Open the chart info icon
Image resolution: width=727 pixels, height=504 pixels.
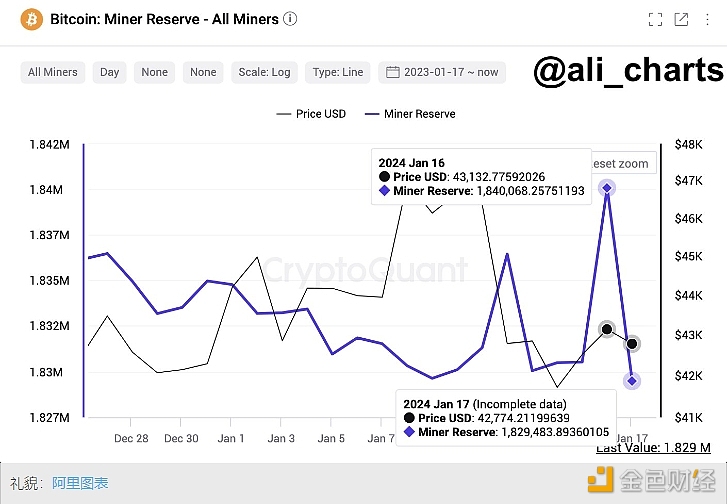(x=290, y=19)
